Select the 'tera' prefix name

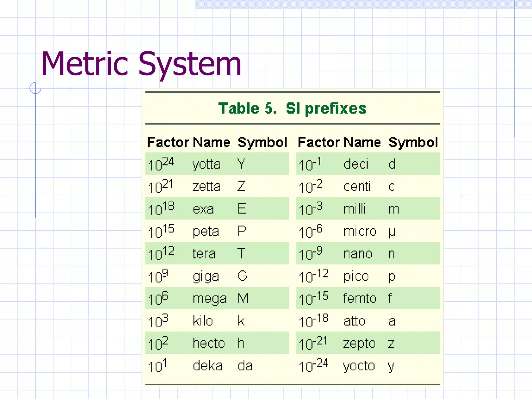[204, 254]
